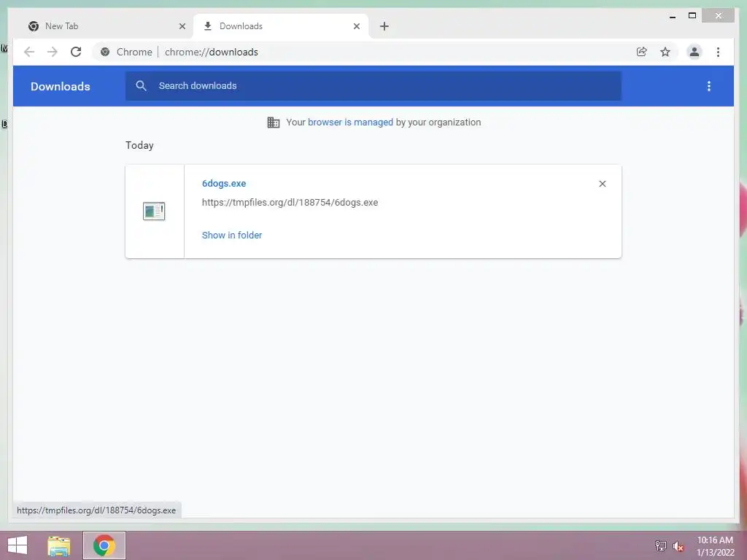Open a new tab with the plus button
This screenshot has height=560, width=747.
click(x=384, y=26)
